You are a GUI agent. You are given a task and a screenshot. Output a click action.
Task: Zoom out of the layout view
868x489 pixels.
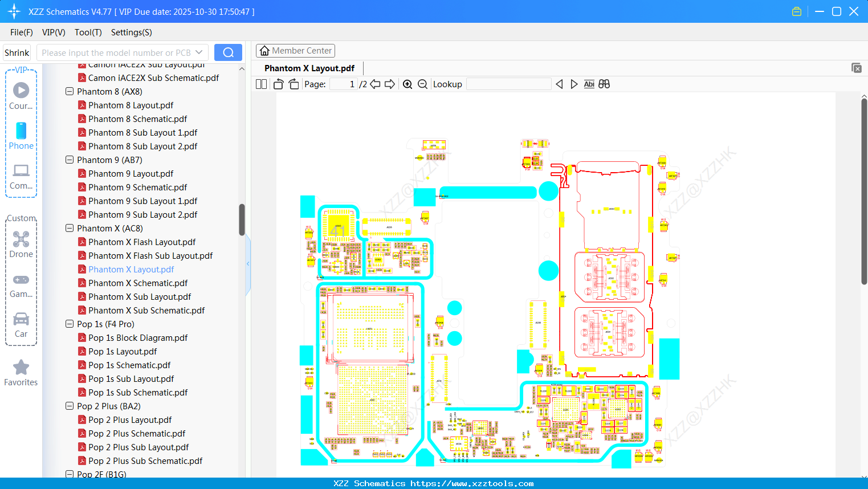pyautogui.click(x=422, y=84)
